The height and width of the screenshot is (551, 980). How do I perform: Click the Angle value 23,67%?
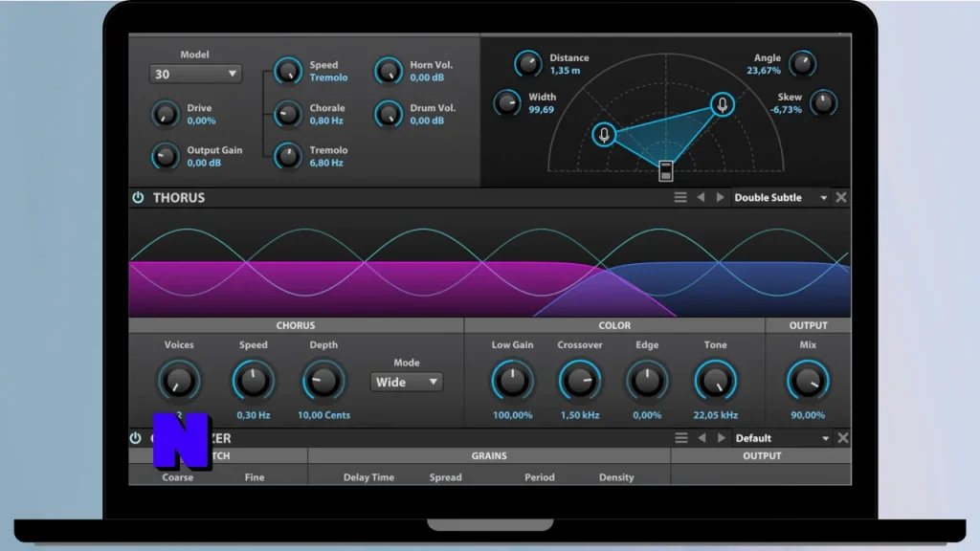(764, 71)
